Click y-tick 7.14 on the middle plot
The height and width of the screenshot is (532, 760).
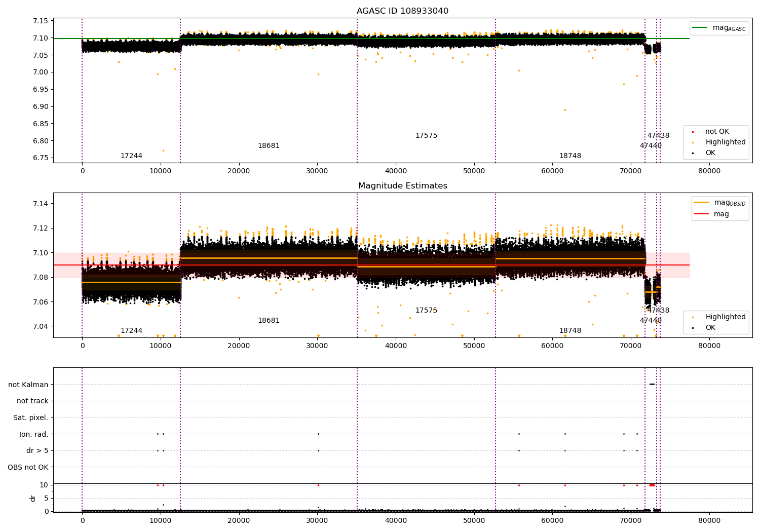point(40,204)
